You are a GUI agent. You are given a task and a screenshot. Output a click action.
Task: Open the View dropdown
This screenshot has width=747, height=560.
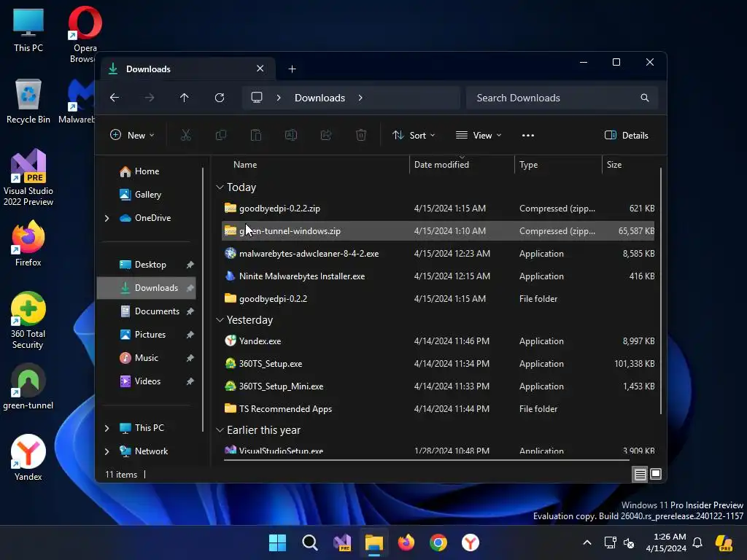point(479,135)
